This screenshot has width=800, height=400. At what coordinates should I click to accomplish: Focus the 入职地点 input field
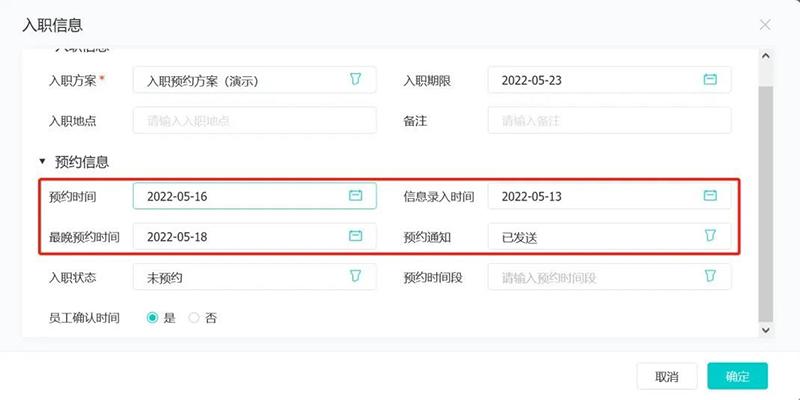(x=255, y=120)
